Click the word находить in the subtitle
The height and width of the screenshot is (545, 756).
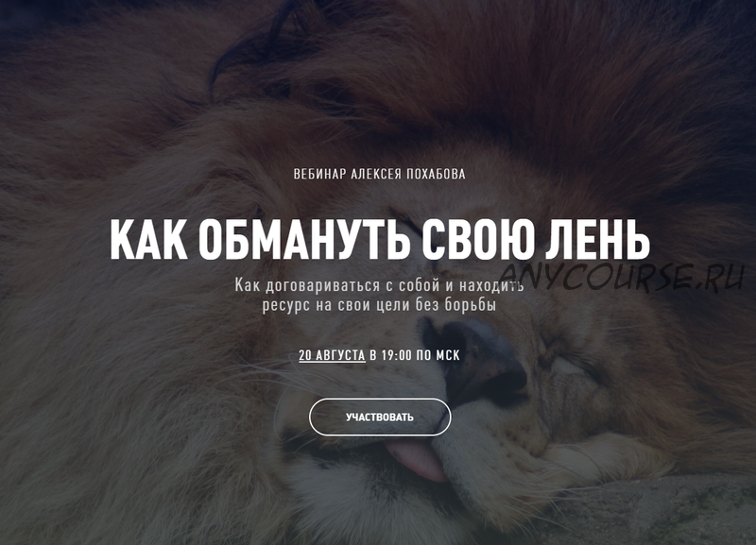click(490, 285)
